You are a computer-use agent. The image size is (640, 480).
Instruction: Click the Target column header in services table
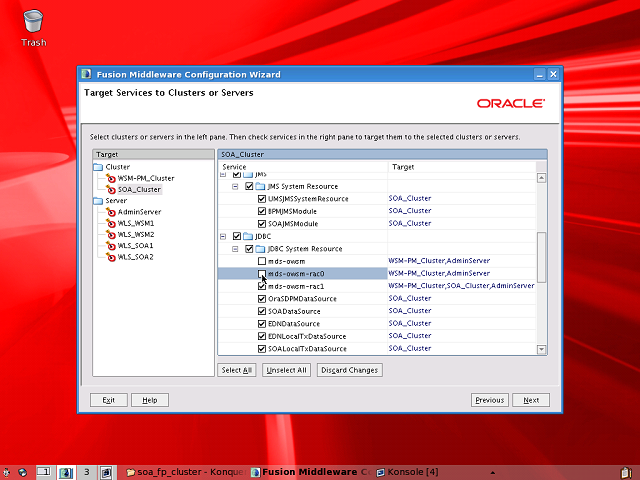click(462, 167)
